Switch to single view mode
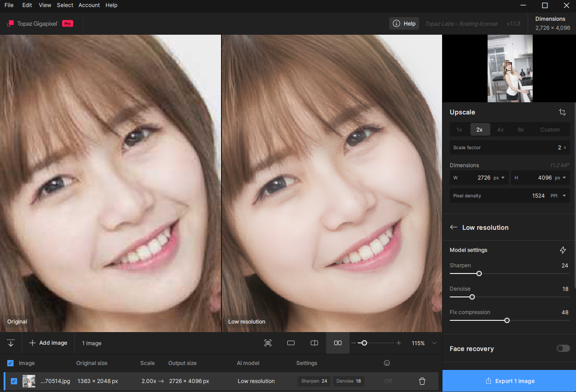 [291, 343]
